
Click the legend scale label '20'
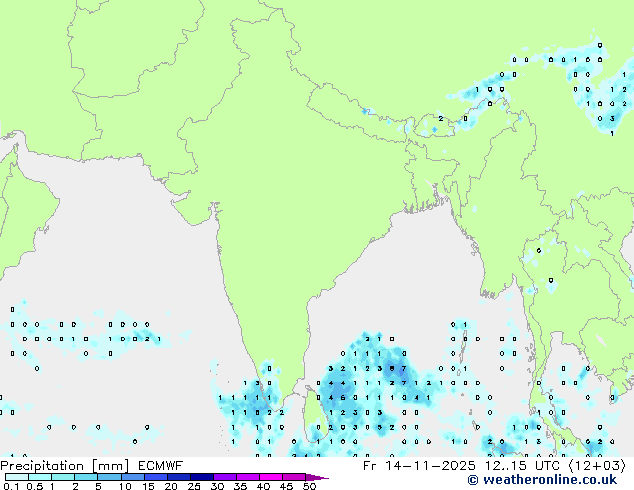click(x=171, y=486)
